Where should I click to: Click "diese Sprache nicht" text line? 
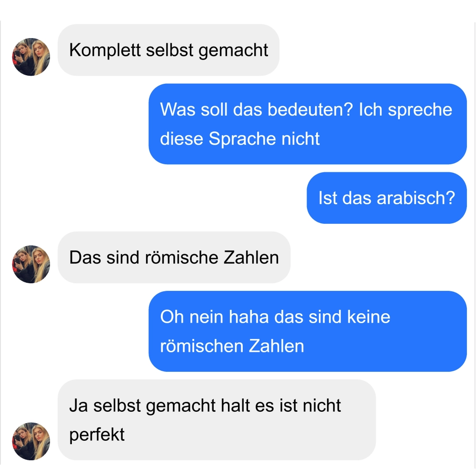pos(240,139)
